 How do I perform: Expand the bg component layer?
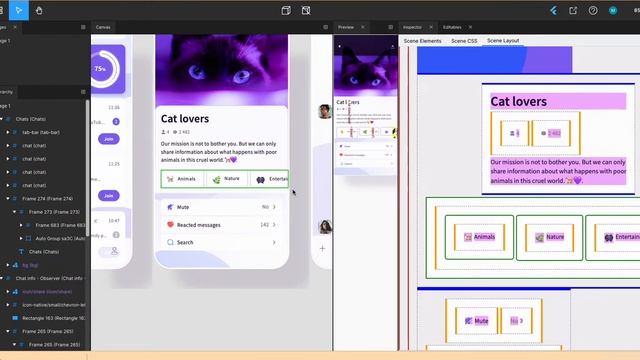(x=8, y=265)
